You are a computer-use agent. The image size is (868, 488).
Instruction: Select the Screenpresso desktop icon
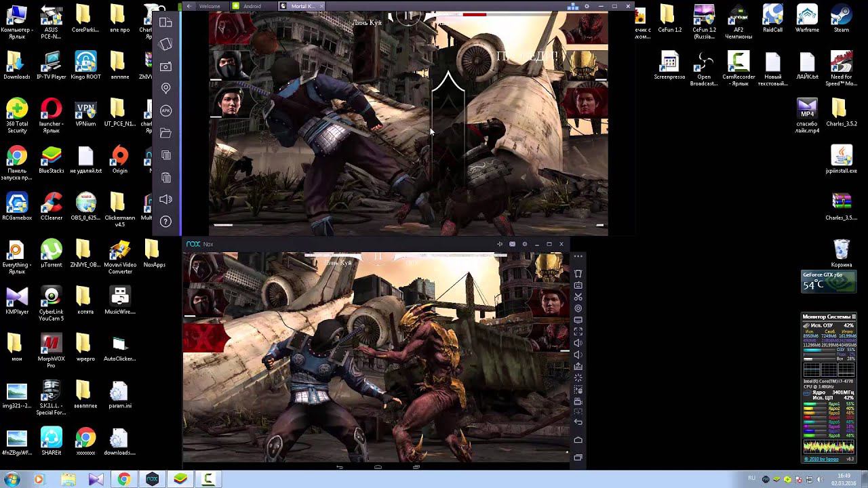point(669,66)
